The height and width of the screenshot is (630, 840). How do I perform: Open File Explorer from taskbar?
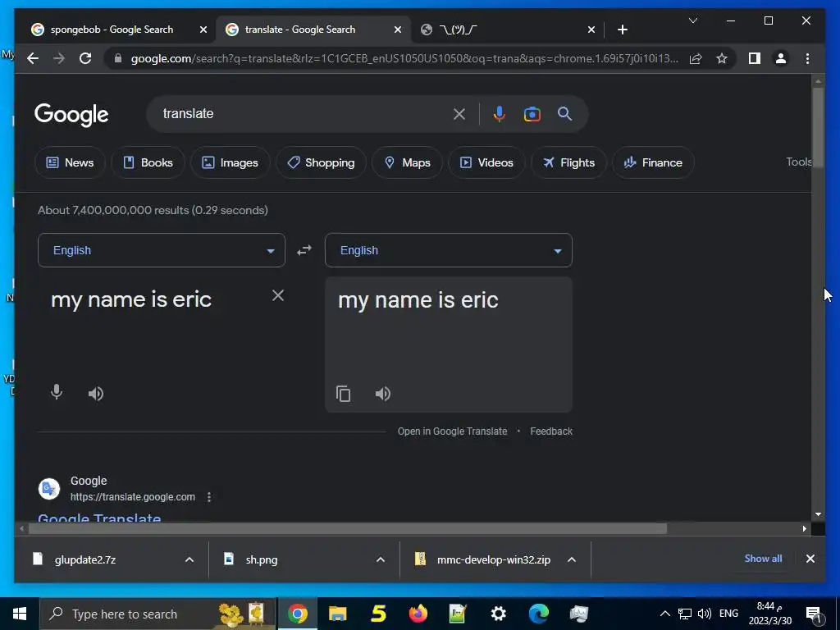pos(337,614)
